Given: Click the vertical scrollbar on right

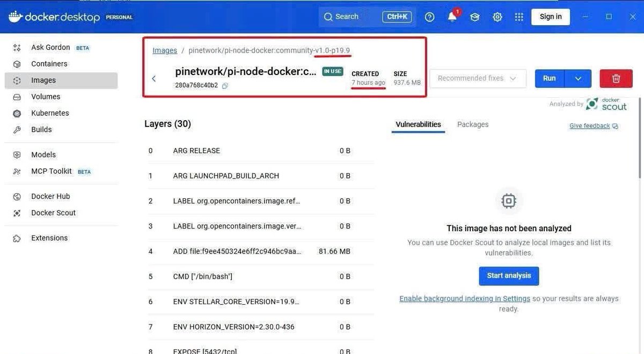Looking at the screenshot, I should [x=639, y=137].
